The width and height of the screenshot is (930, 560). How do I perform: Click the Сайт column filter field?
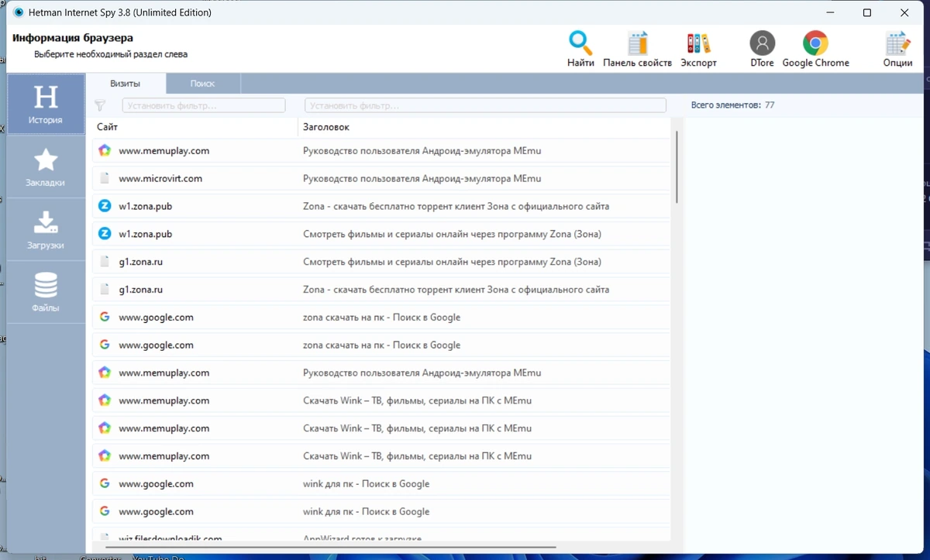coord(204,105)
